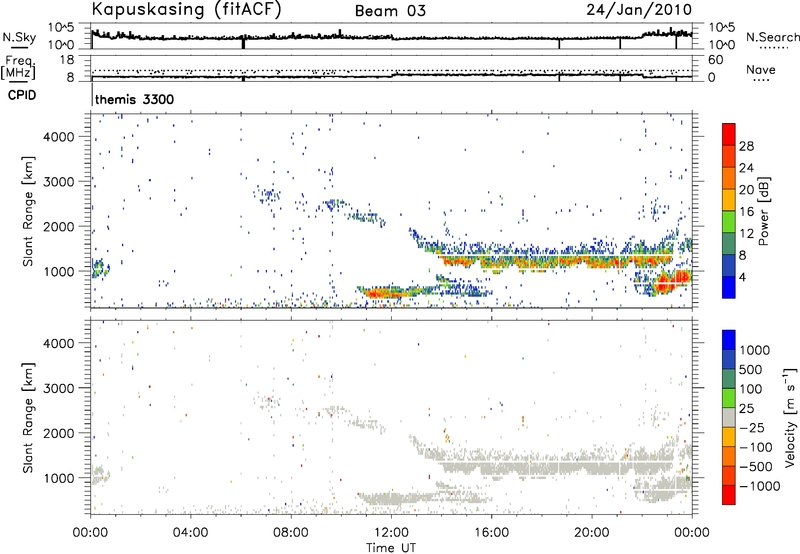This screenshot has height=554, width=800.
Task: Select the "500" tick on Velocity color bar
Action: pyautogui.click(x=751, y=369)
